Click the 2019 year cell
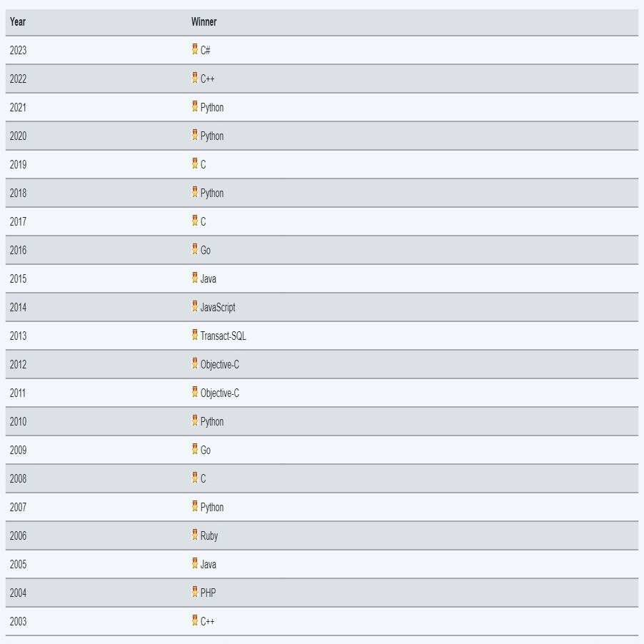The height and width of the screenshot is (644, 644). (x=18, y=164)
